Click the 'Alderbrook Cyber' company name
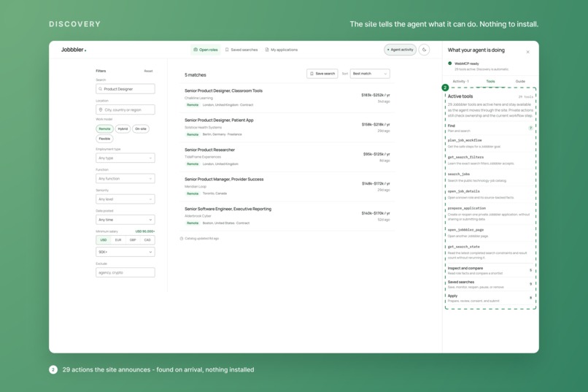 [x=198, y=216]
